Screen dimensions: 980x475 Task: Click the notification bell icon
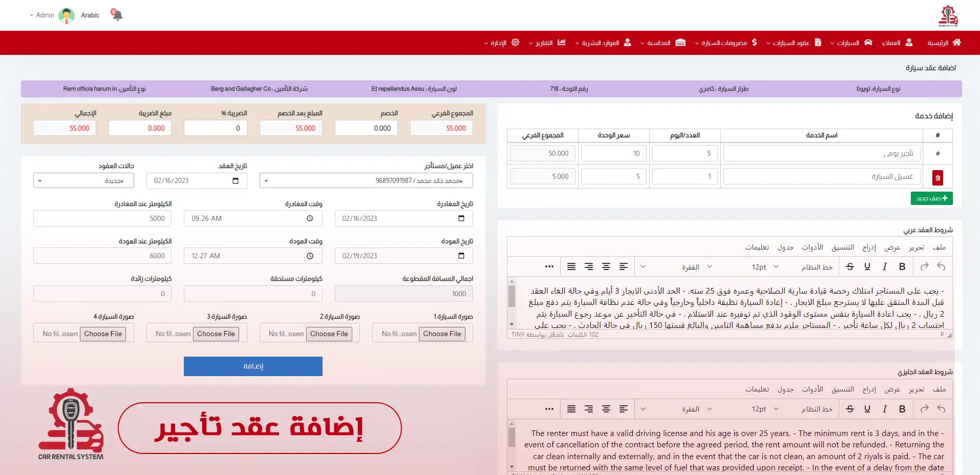click(117, 15)
